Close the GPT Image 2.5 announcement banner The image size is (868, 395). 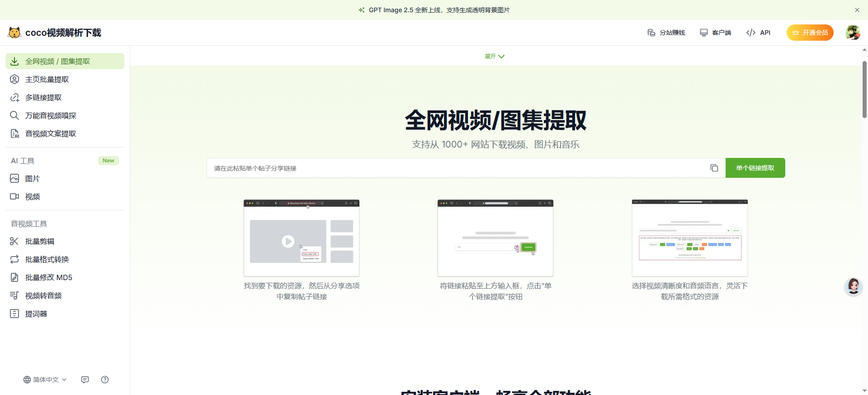(857, 10)
